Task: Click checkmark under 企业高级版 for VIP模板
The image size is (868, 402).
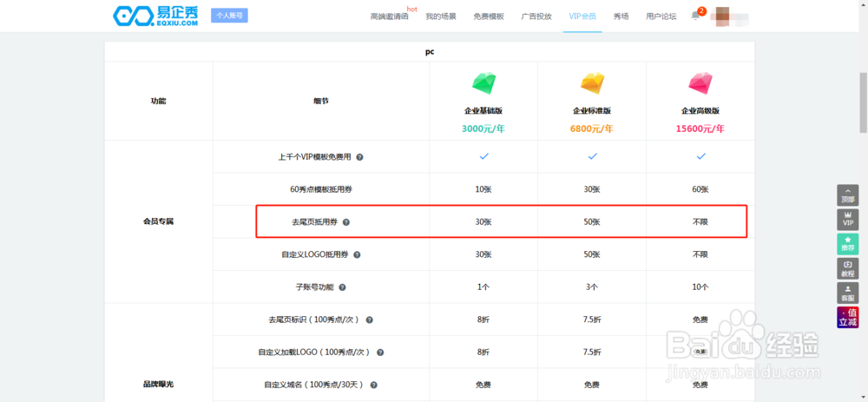Action: point(700,156)
